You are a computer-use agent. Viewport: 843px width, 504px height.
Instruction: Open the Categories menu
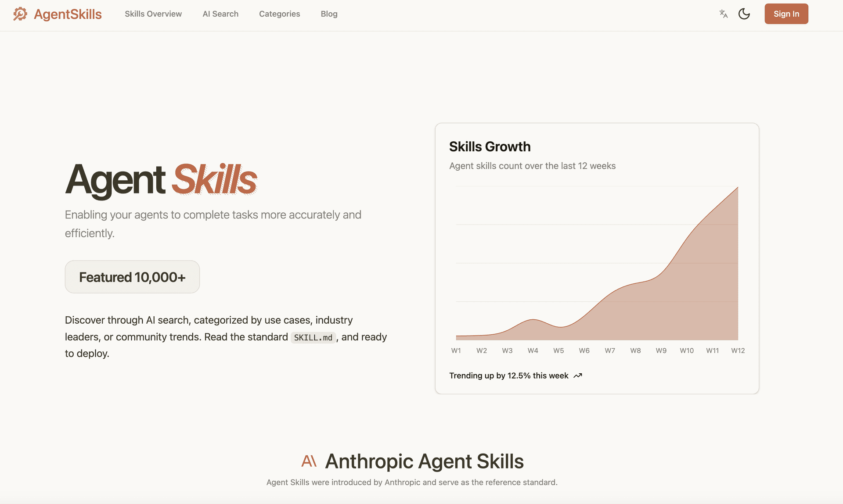[x=279, y=14]
